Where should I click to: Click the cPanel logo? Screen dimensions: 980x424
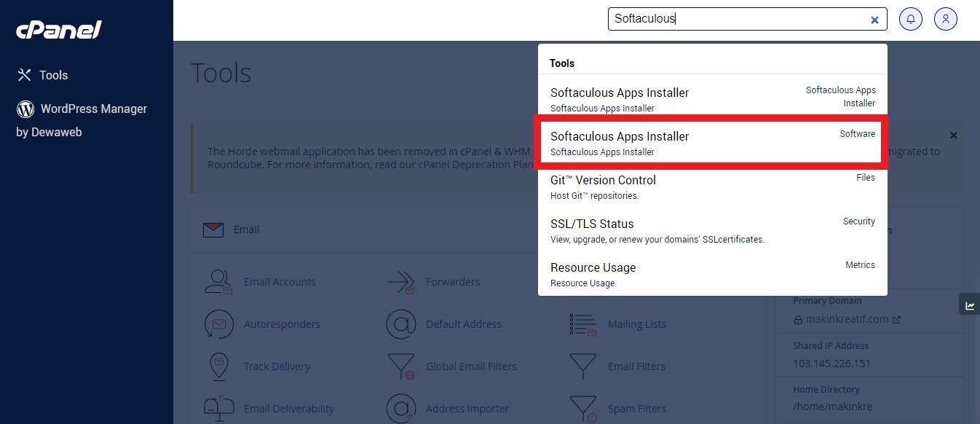click(58, 30)
